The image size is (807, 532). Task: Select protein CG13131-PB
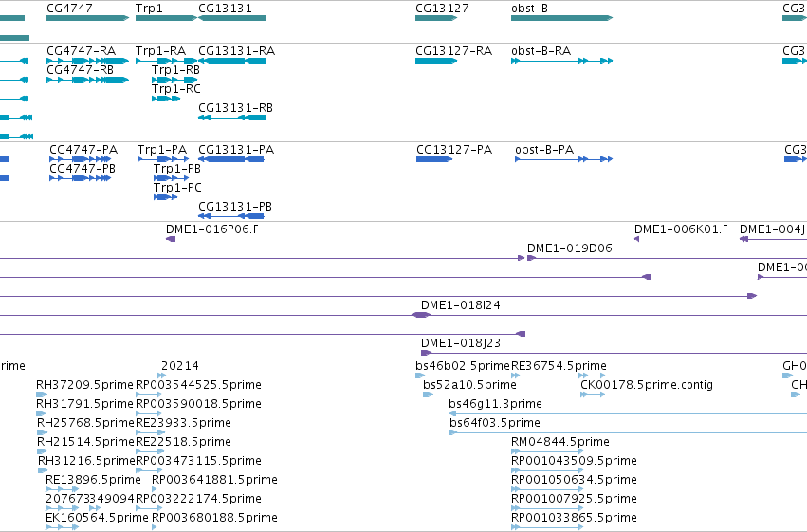pyautogui.click(x=231, y=216)
